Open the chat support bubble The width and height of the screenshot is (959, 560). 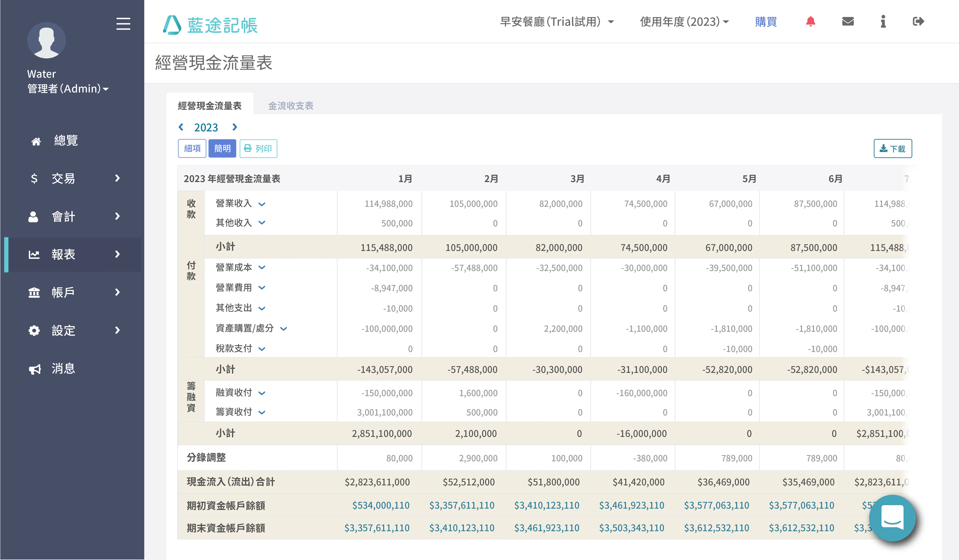click(892, 518)
